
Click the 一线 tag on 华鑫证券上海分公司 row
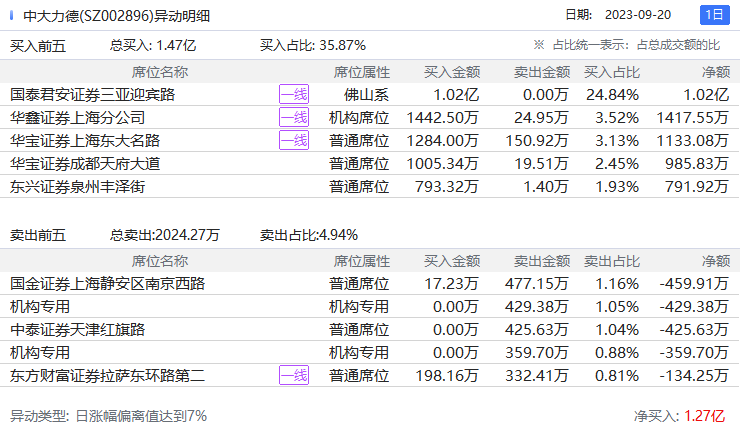tap(294, 118)
